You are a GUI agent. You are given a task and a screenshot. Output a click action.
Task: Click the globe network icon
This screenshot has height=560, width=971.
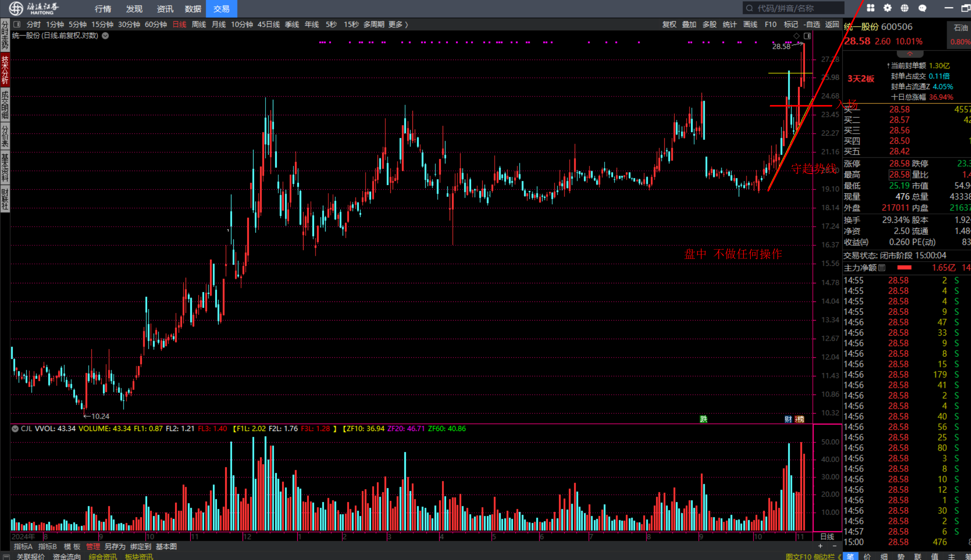(904, 8)
